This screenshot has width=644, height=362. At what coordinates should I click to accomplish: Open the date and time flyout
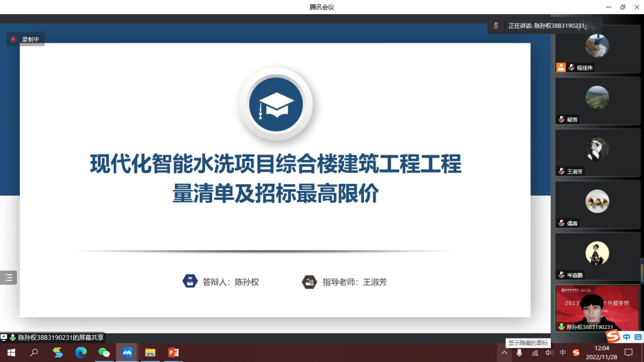point(601,352)
